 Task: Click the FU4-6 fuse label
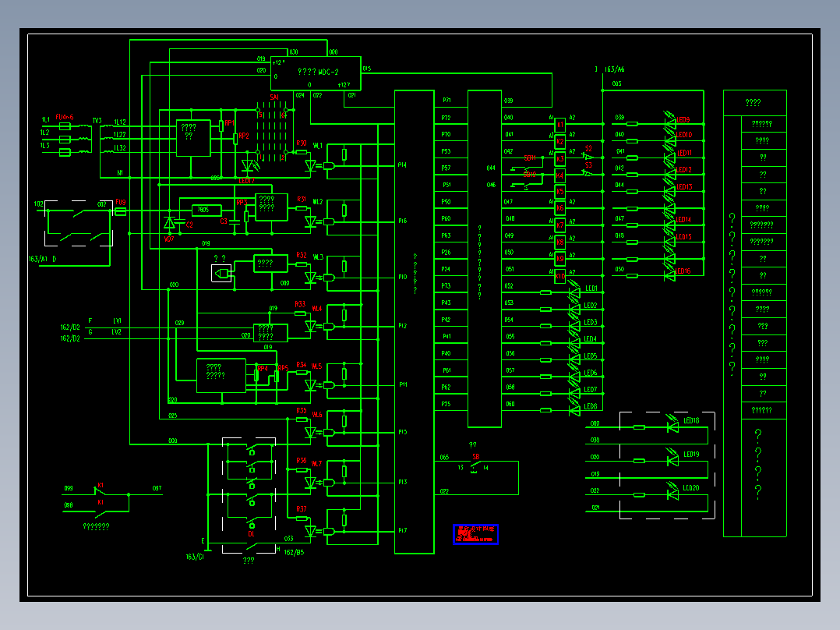[x=64, y=117]
